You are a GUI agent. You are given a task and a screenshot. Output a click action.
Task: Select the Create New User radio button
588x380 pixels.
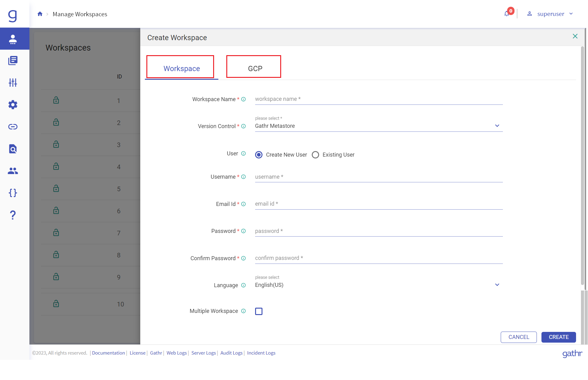[259, 155]
